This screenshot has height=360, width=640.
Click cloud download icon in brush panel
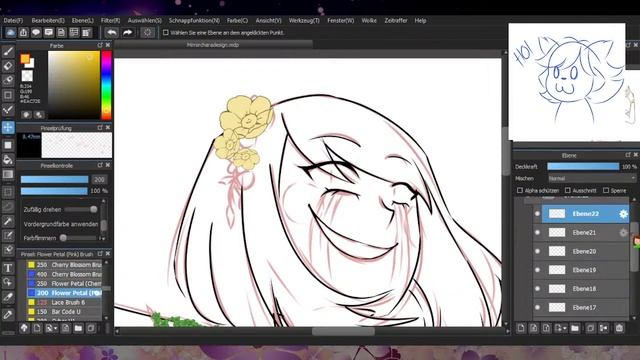tap(24, 328)
